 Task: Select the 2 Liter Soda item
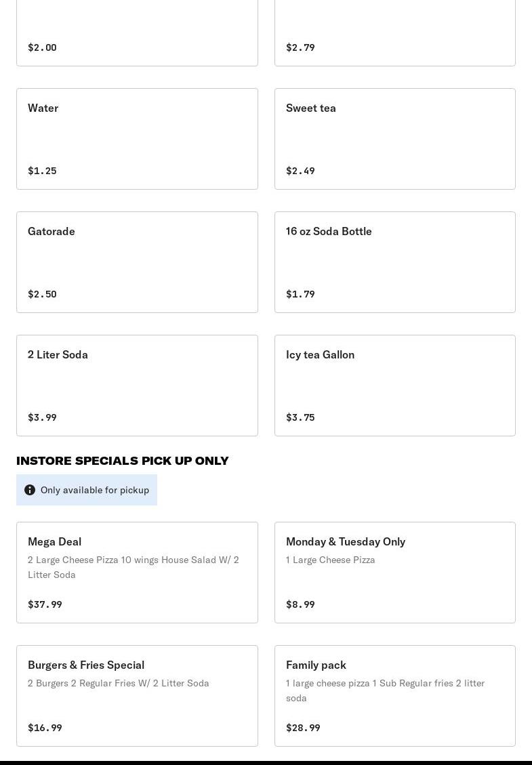(137, 385)
